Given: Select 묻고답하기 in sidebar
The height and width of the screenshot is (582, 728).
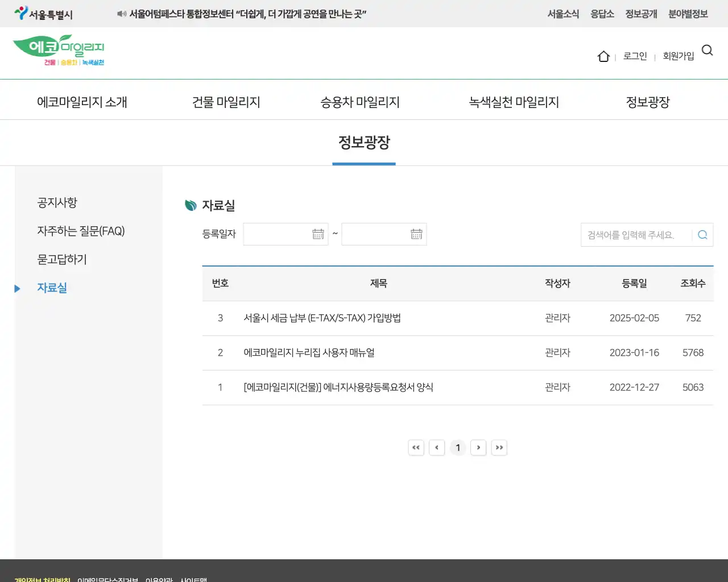Looking at the screenshot, I should tap(62, 260).
